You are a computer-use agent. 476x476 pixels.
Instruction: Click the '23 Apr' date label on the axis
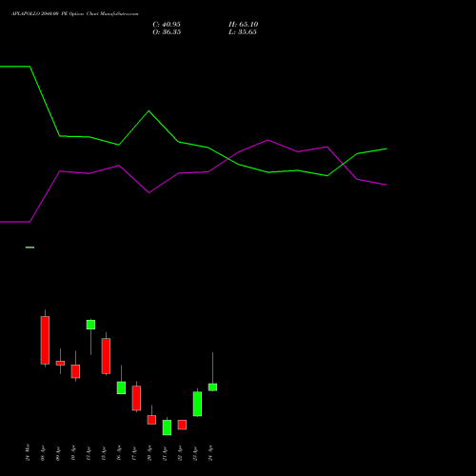click(x=195, y=453)
